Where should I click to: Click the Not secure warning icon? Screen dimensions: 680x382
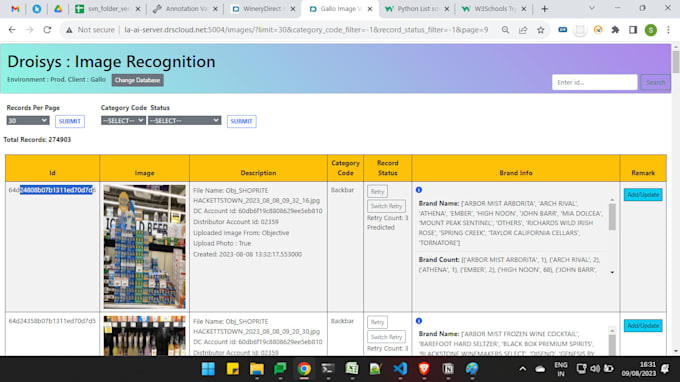pyautogui.click(x=69, y=30)
